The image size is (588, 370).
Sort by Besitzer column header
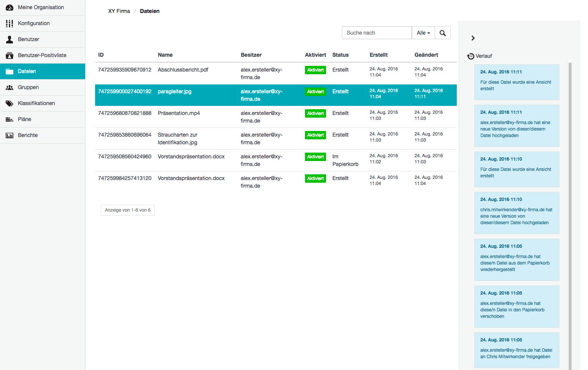[251, 55]
